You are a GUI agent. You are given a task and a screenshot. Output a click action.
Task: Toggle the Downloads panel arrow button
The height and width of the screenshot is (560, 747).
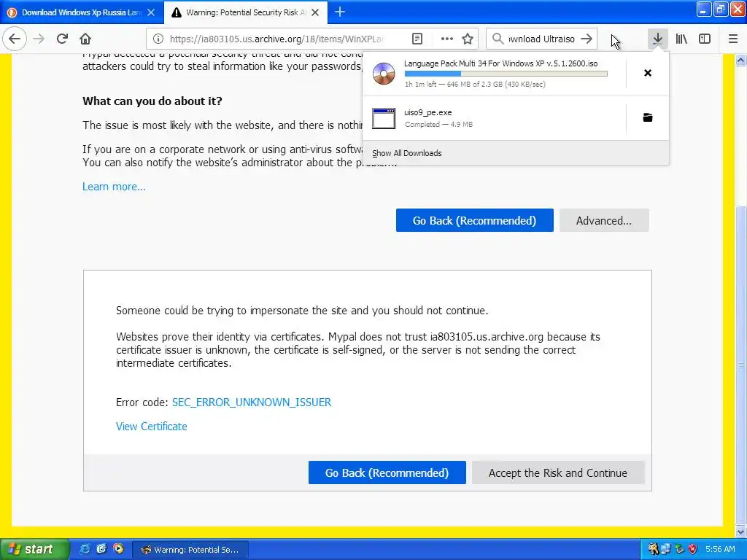657,39
